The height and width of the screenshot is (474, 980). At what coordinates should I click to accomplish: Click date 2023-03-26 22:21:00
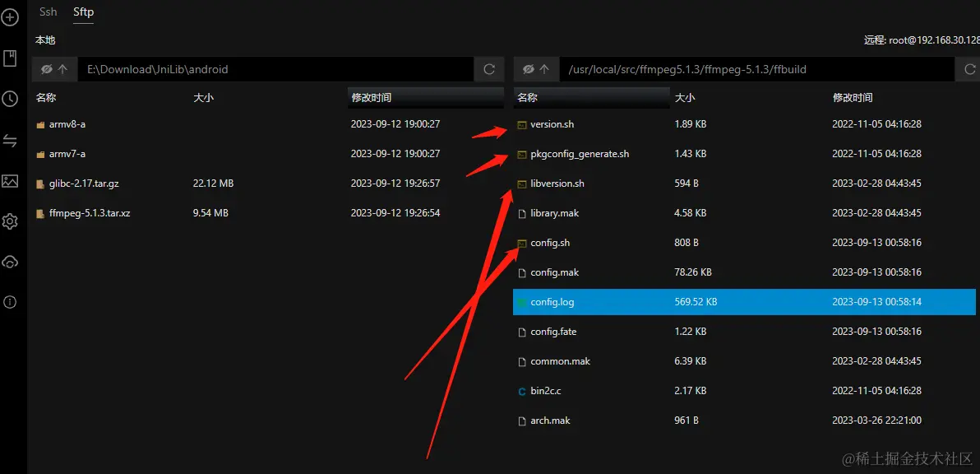pyautogui.click(x=877, y=421)
